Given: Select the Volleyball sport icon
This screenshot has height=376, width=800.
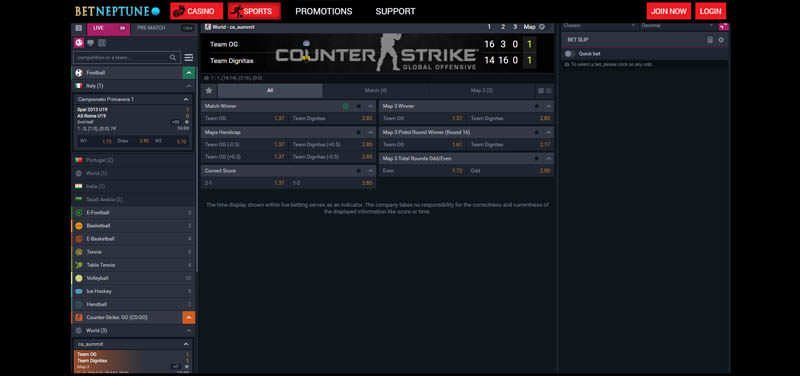Looking at the screenshot, I should (x=79, y=278).
